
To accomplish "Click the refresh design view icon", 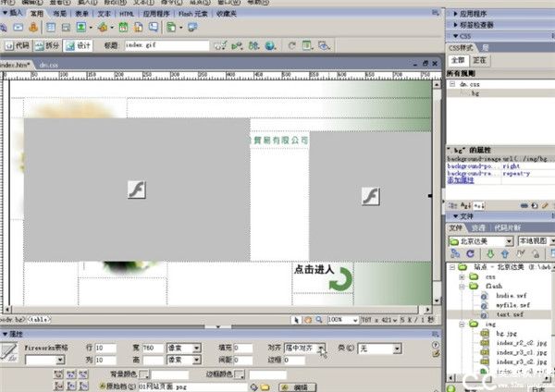I will (291, 44).
